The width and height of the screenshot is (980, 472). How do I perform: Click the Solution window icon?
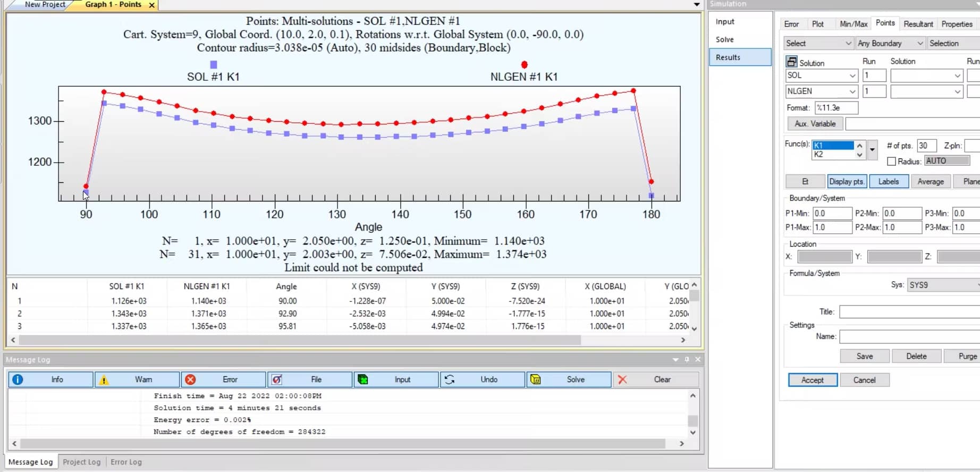coord(791,62)
